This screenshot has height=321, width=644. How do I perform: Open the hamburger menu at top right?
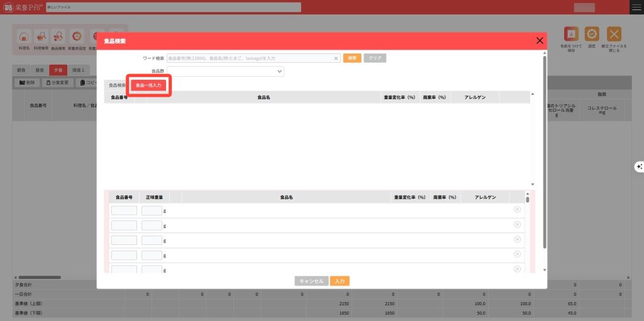(x=636, y=7)
